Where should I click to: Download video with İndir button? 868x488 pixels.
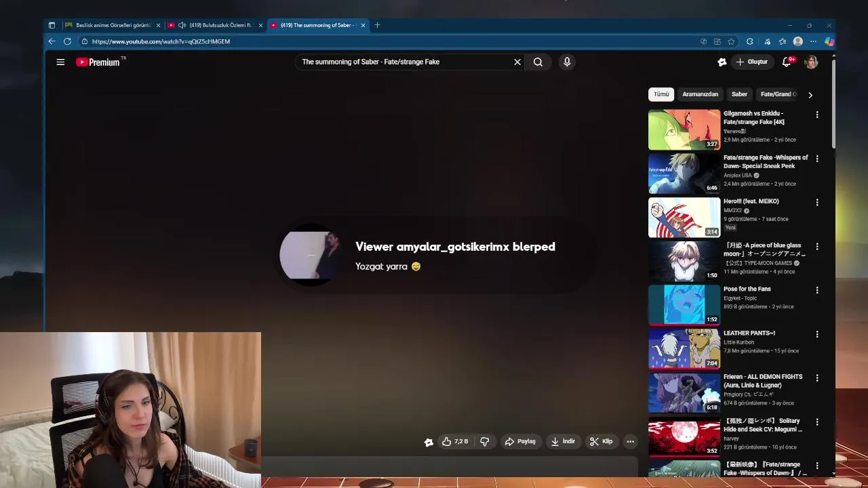563,441
